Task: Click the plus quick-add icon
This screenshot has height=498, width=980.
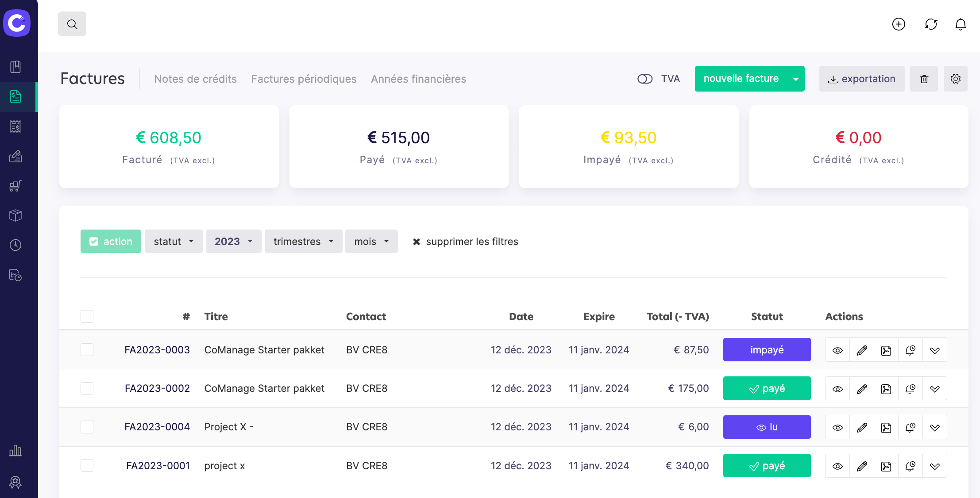Action: click(899, 24)
